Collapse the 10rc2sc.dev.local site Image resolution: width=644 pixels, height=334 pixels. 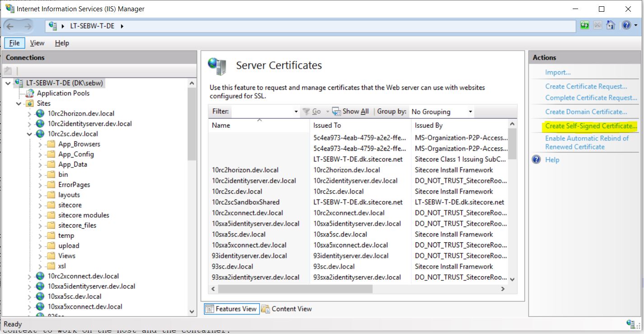point(29,134)
